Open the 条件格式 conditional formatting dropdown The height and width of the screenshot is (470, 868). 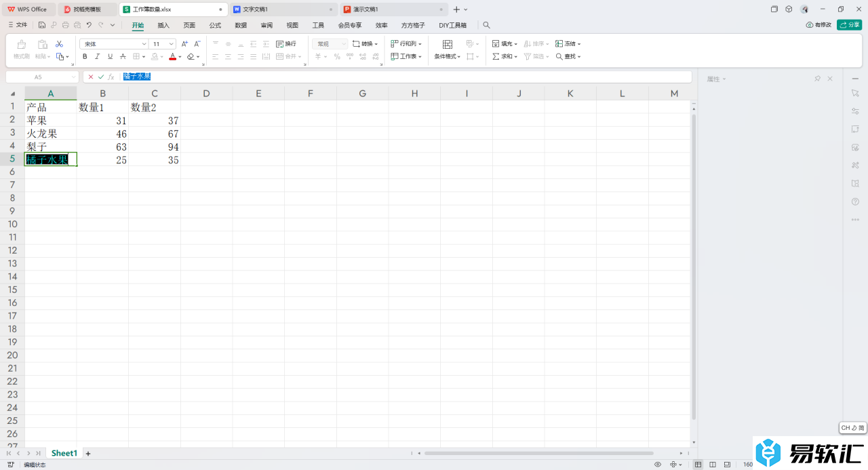click(x=448, y=56)
